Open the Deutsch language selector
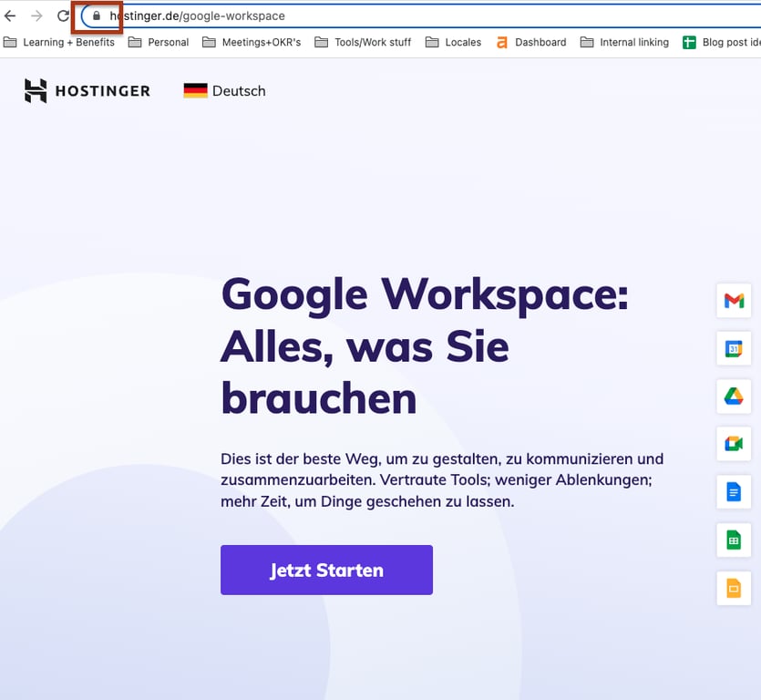 pos(224,90)
